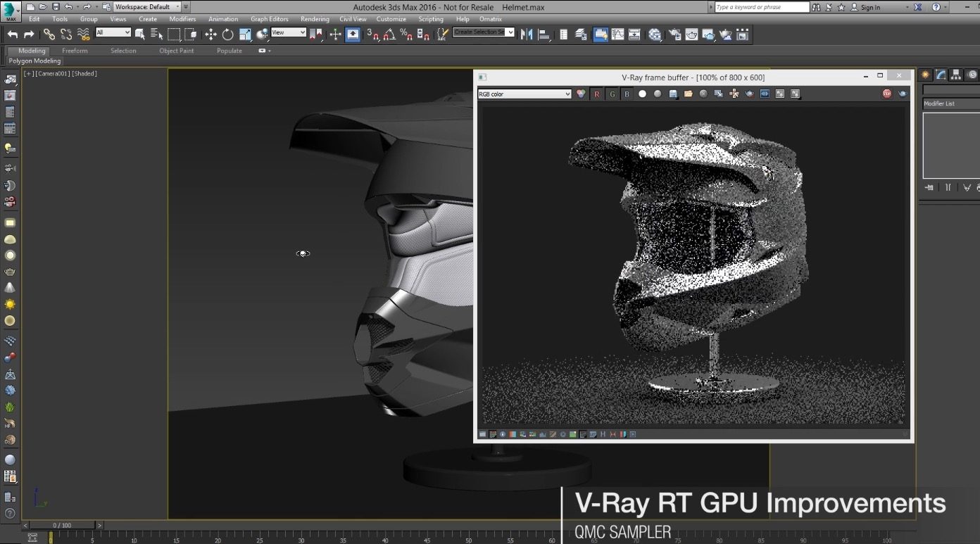Screen dimensions: 980x544
Task: Open the Reference Coordinate System View dropdown
Action: pos(289,32)
